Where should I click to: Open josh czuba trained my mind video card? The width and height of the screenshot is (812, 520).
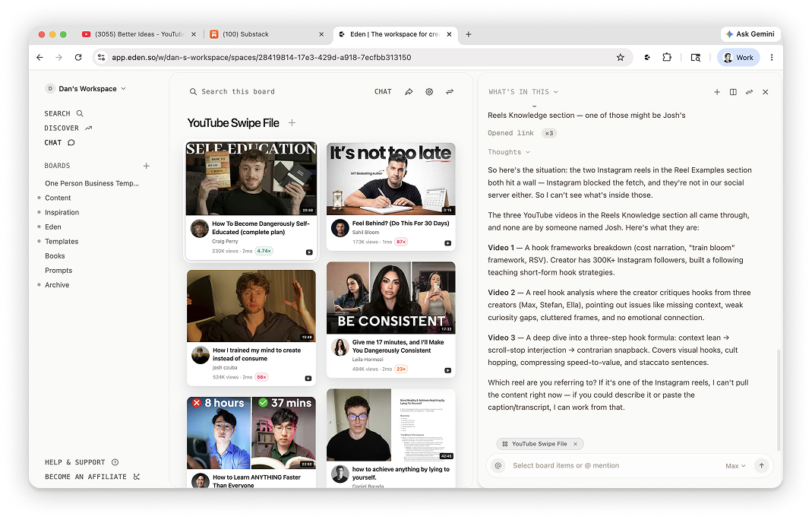coord(251,328)
